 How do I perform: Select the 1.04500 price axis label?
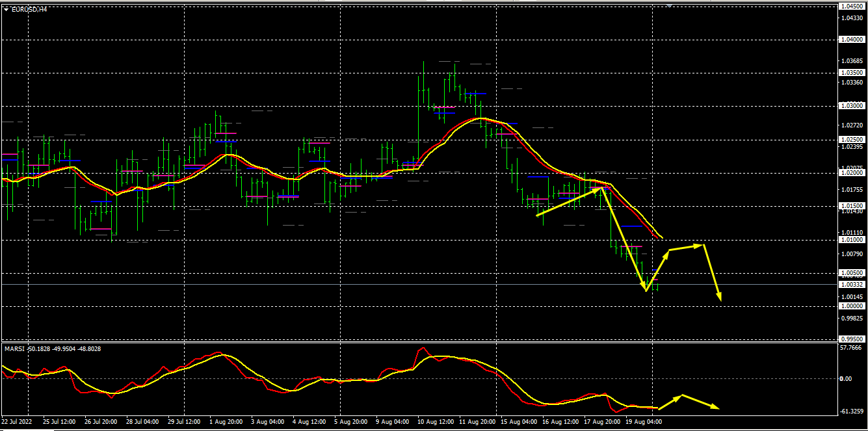click(851, 6)
